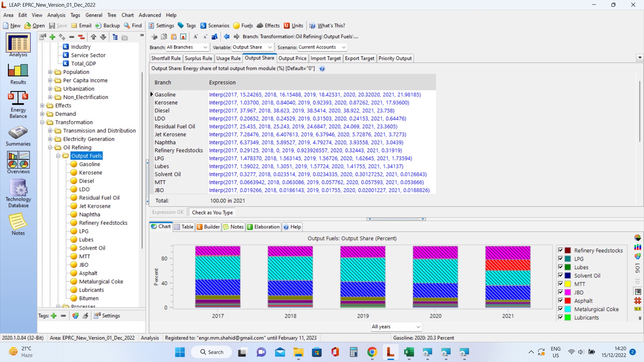
Task: Uncheck Lubricants in chart legend
Action: 560,317
